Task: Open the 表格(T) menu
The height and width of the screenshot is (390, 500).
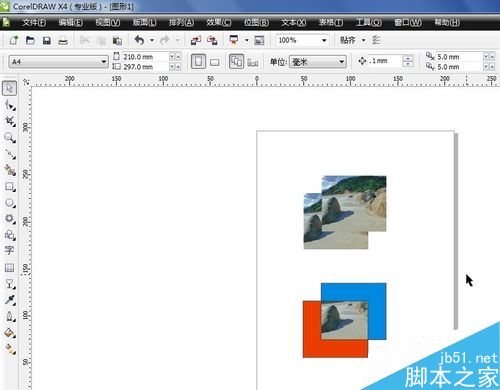Action: [x=331, y=23]
